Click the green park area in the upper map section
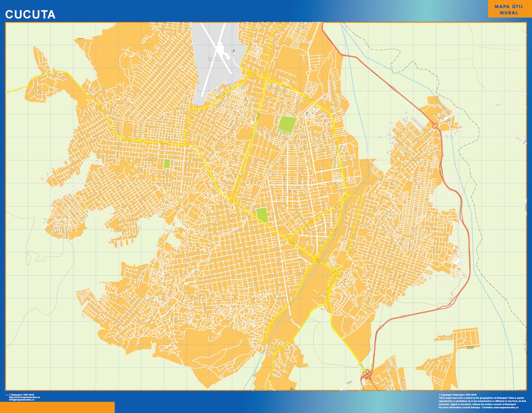Image resolution: width=532 pixels, height=413 pixels. [x=288, y=123]
